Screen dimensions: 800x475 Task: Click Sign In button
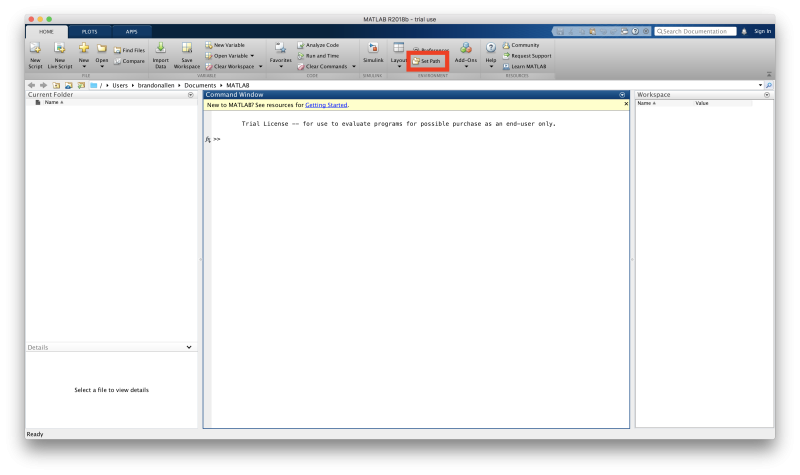[762, 31]
